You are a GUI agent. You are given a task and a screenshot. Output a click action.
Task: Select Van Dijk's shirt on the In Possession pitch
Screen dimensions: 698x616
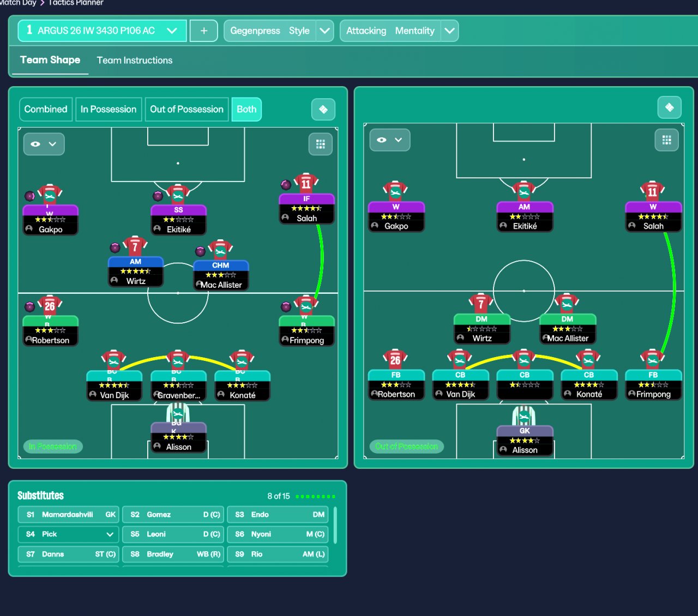pos(114,360)
